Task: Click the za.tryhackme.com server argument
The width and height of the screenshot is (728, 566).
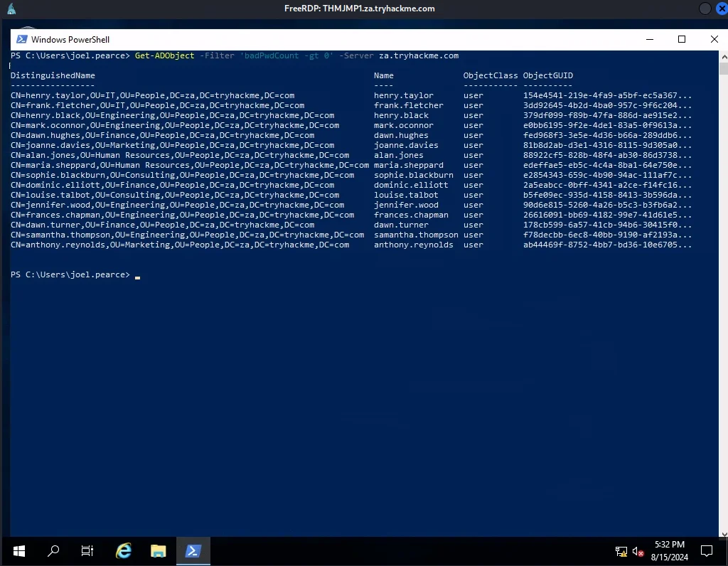Action: tap(419, 55)
